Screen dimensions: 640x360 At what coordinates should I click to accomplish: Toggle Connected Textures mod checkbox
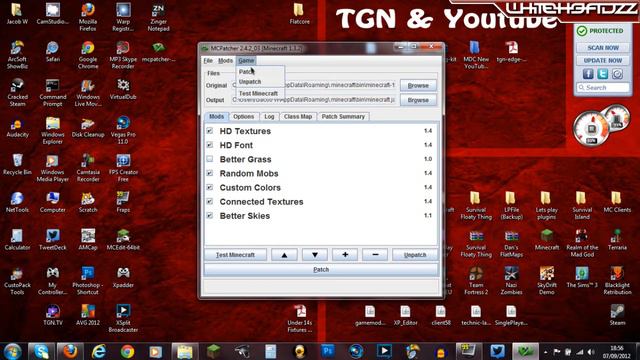[x=210, y=201]
